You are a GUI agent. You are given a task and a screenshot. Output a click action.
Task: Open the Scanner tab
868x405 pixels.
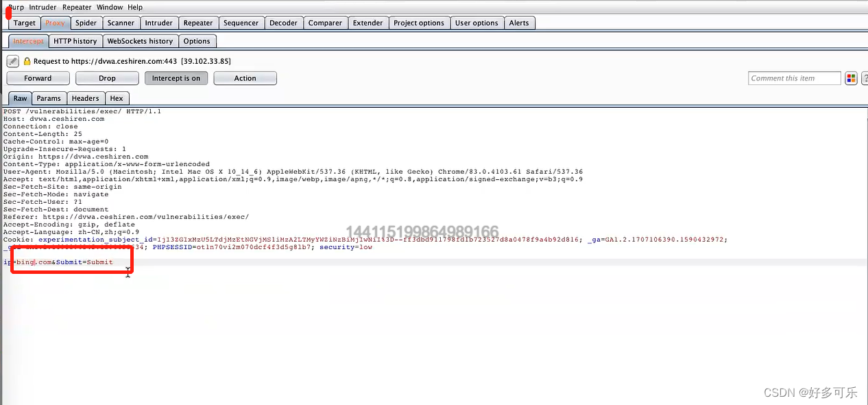coord(121,23)
